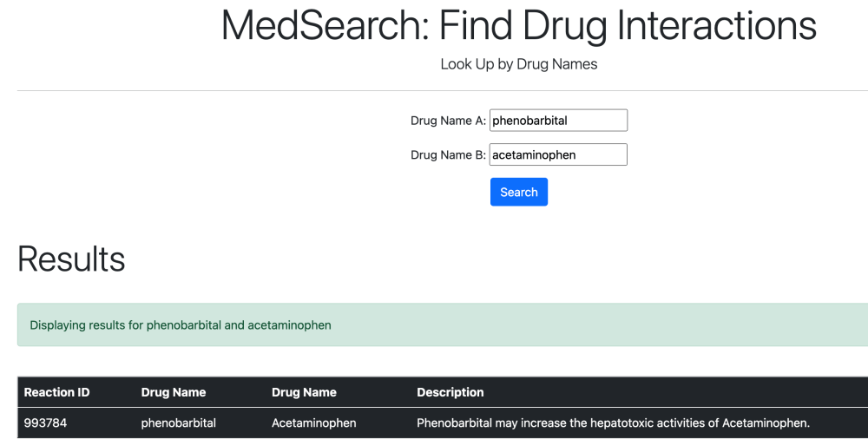Click 'Acetaminophen.' at the end of the description
Viewport: 868px width, 439px height.
[x=766, y=423]
